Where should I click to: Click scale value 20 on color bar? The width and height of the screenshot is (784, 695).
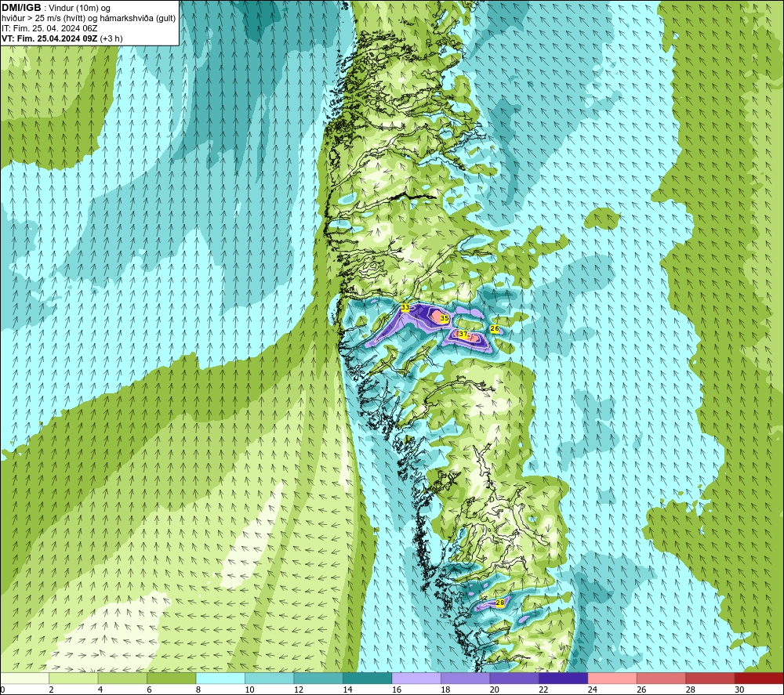click(495, 690)
